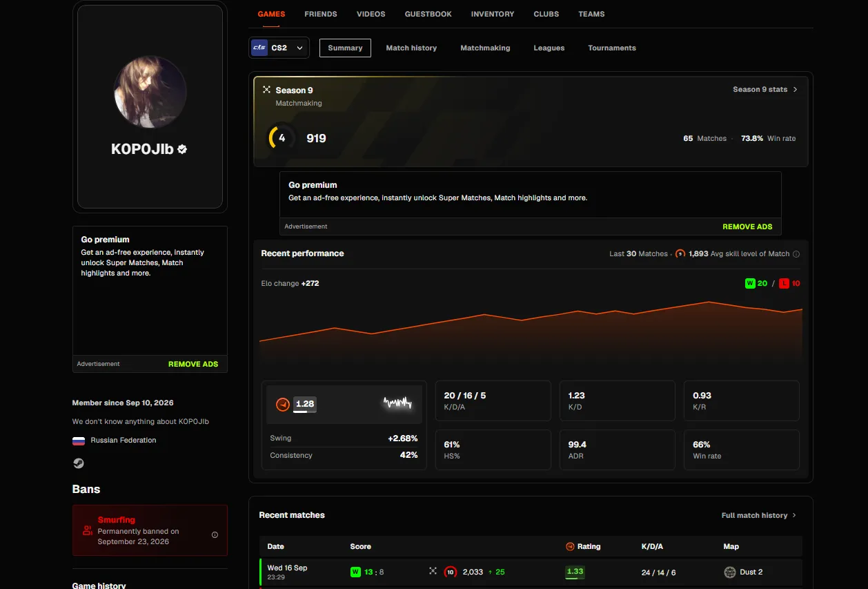Open the CS2 game selector dropdown
Viewport: 868px width, 589px height.
pyautogui.click(x=279, y=48)
